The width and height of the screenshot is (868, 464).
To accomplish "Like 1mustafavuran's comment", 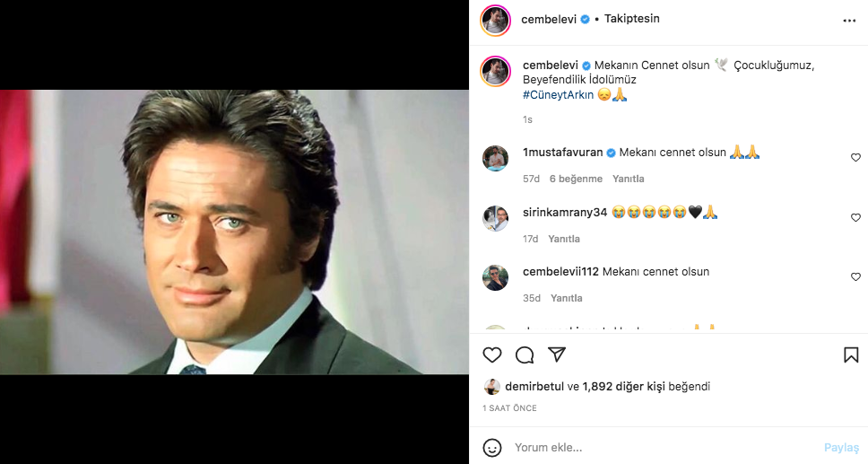I will point(855,158).
